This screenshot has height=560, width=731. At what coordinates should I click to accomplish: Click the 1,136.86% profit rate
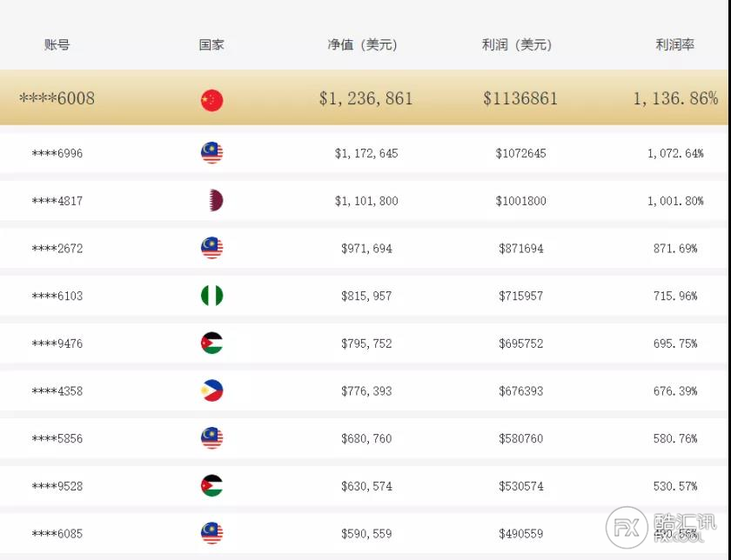pyautogui.click(x=675, y=98)
